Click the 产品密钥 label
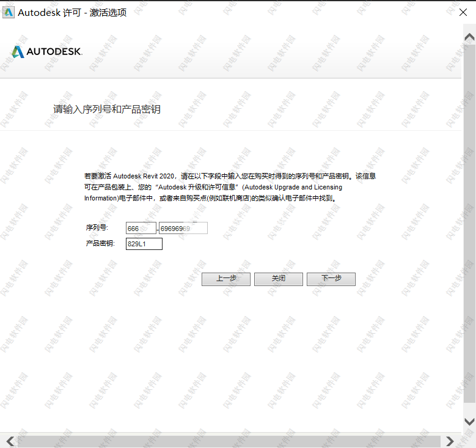476x448 pixels. click(x=100, y=243)
